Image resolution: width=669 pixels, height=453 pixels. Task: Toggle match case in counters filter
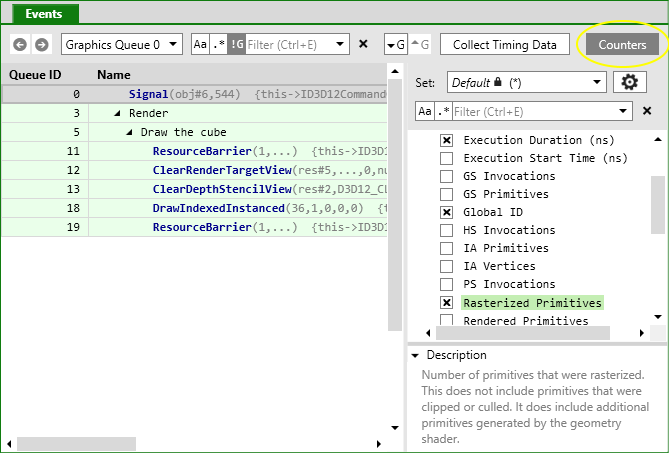coord(425,111)
